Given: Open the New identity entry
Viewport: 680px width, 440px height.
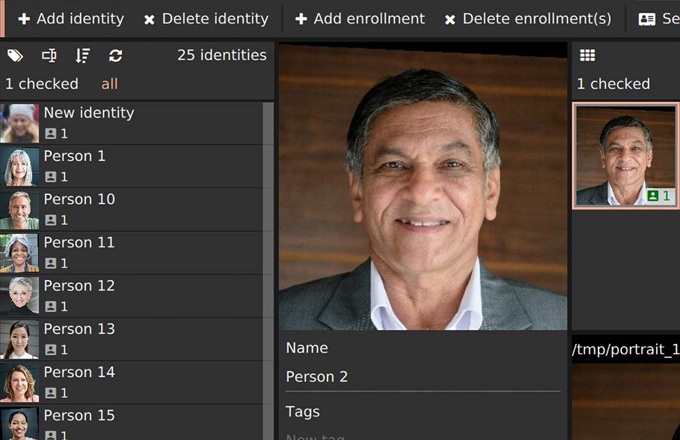Looking at the screenshot, I should [88, 113].
